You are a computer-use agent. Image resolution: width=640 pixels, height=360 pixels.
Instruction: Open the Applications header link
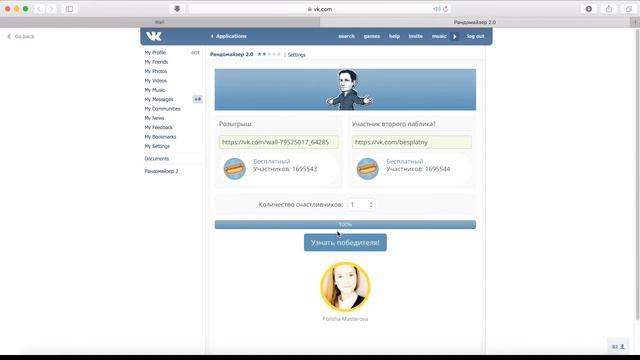pyautogui.click(x=229, y=36)
